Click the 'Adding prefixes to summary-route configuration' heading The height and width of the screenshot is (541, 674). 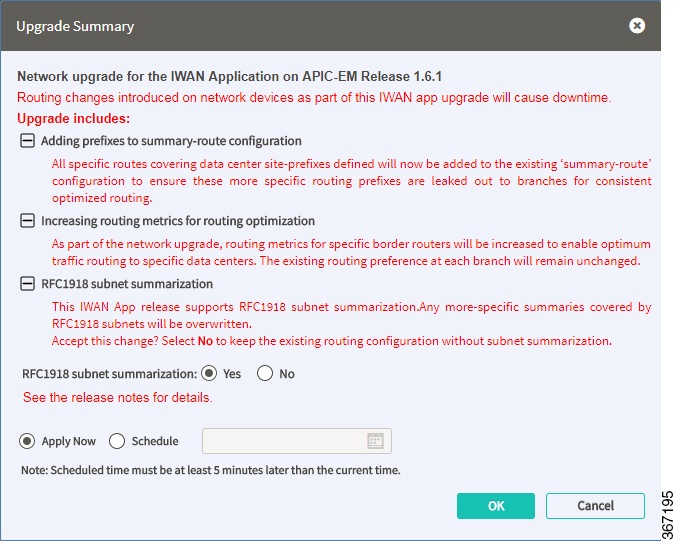coord(171,141)
